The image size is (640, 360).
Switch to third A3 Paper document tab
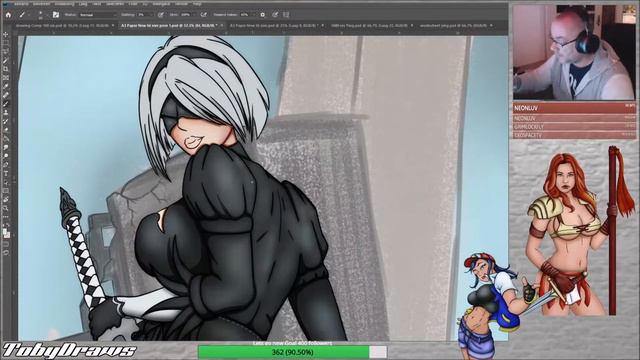click(274, 25)
